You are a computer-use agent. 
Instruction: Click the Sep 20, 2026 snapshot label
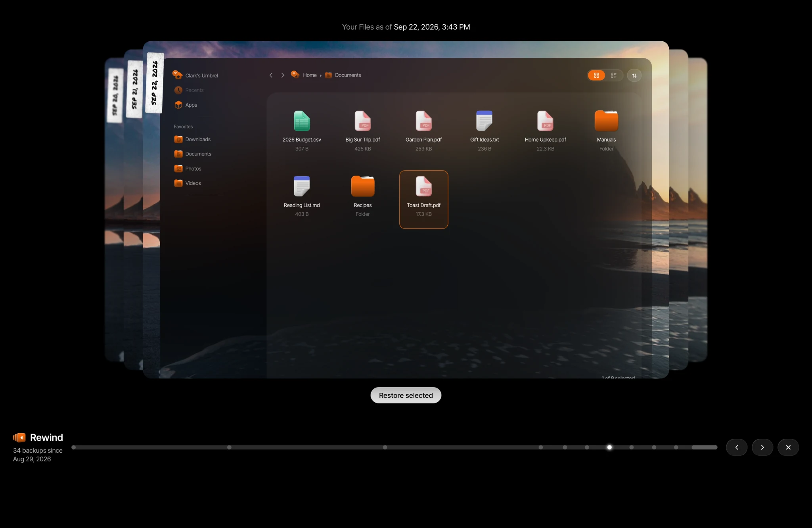[115, 95]
